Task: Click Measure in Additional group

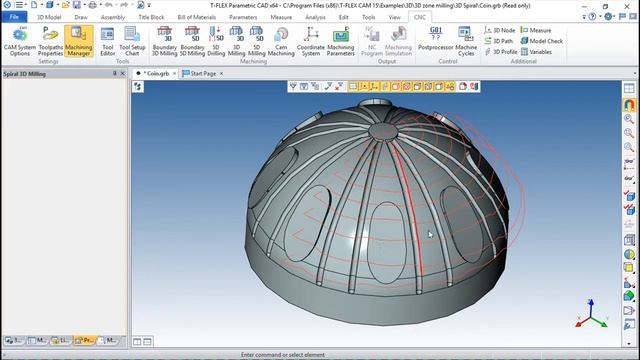Action: [536, 30]
